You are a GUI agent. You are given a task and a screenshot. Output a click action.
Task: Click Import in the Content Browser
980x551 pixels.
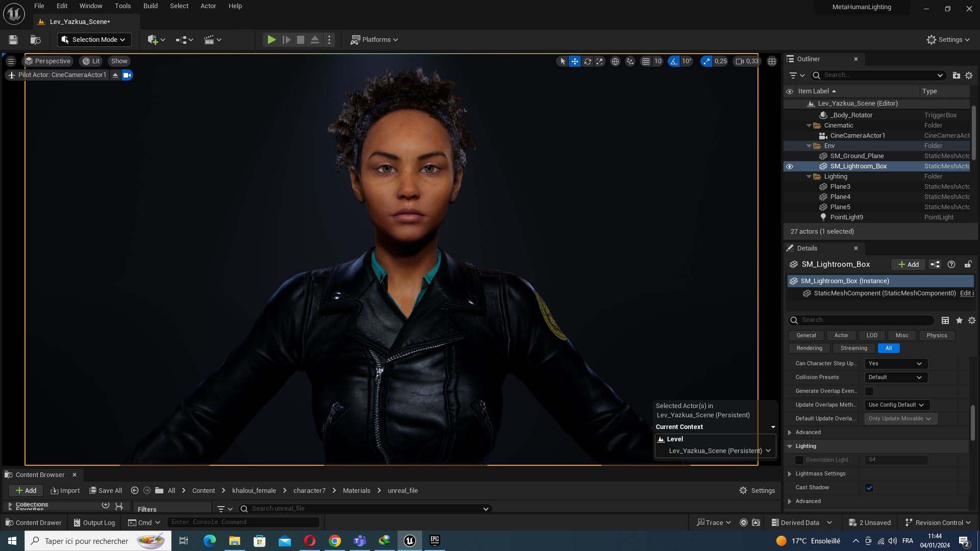(x=65, y=491)
